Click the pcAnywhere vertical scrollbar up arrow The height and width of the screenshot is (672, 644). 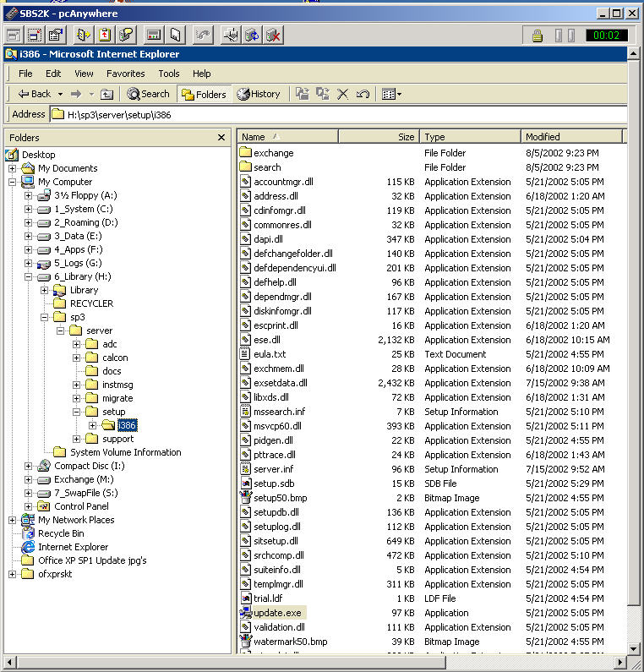[x=634, y=53]
